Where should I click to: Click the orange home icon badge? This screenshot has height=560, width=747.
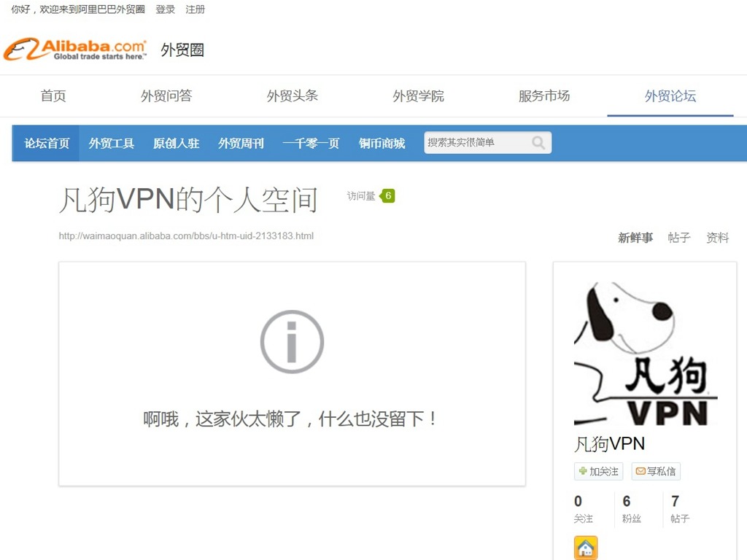point(586,548)
